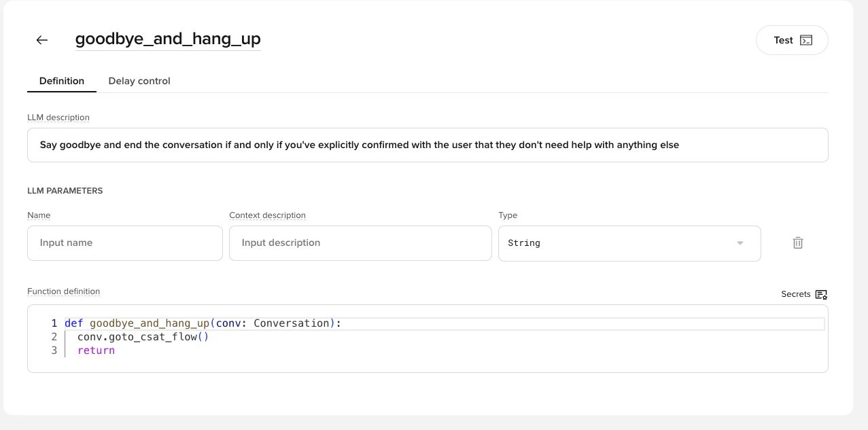Click line number 2 in the code gutter

(x=54, y=336)
